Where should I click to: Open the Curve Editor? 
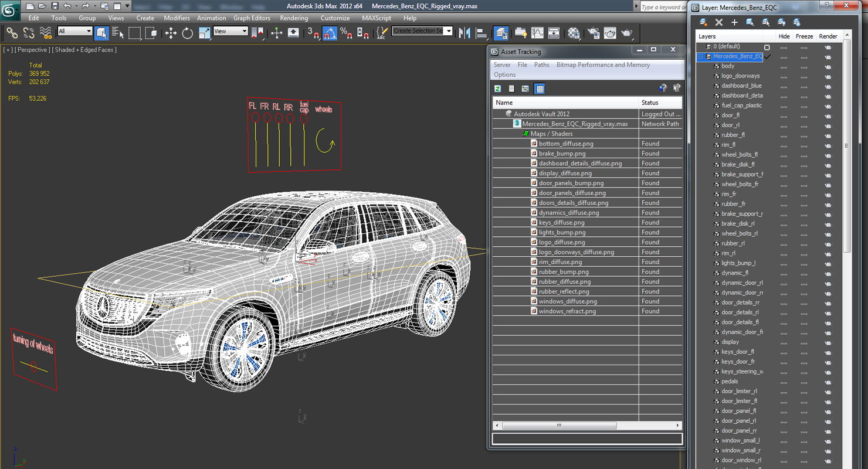tap(537, 33)
